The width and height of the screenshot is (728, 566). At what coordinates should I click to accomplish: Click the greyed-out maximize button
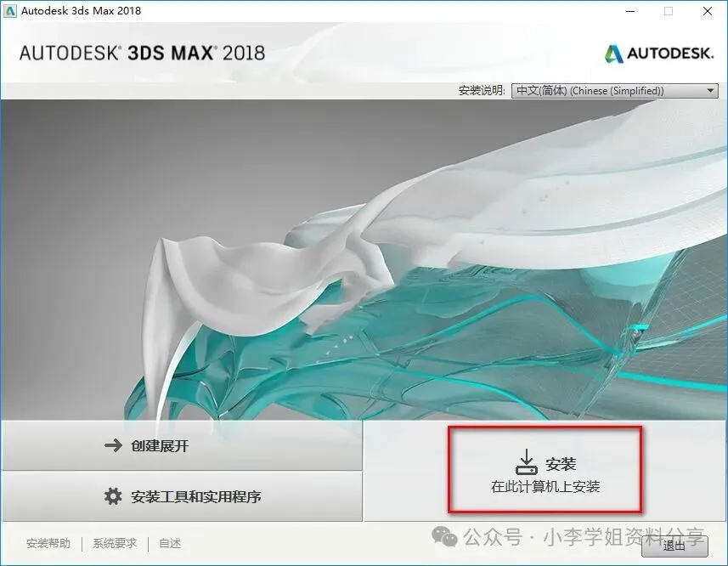coord(668,11)
